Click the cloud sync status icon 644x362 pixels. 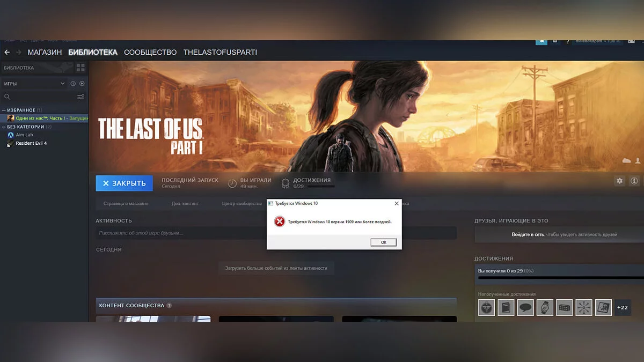click(x=626, y=161)
